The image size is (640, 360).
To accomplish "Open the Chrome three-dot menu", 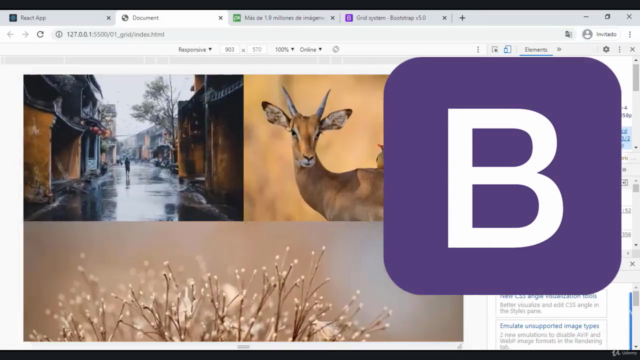I will coord(630,34).
